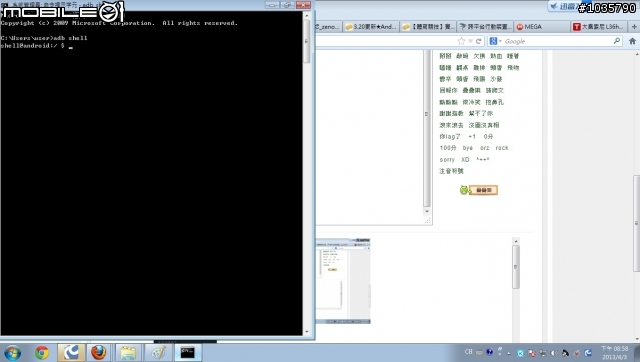
Task: Insert the 'orz' quick phrase
Action: click(x=484, y=148)
